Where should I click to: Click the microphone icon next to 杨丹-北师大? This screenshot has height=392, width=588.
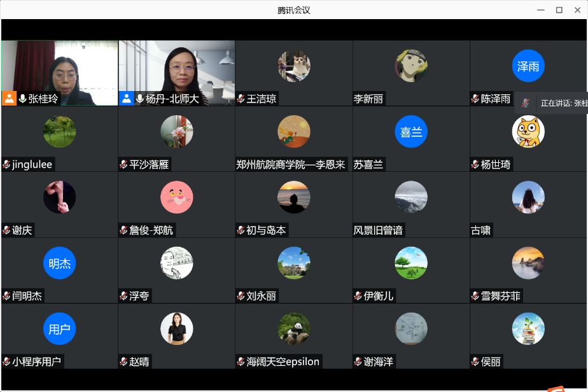tap(139, 99)
